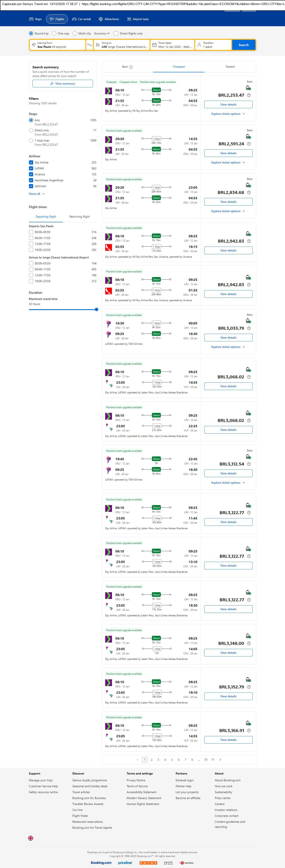Switch to the Fastest tab
The width and height of the screenshot is (285, 868).
[x=230, y=67]
